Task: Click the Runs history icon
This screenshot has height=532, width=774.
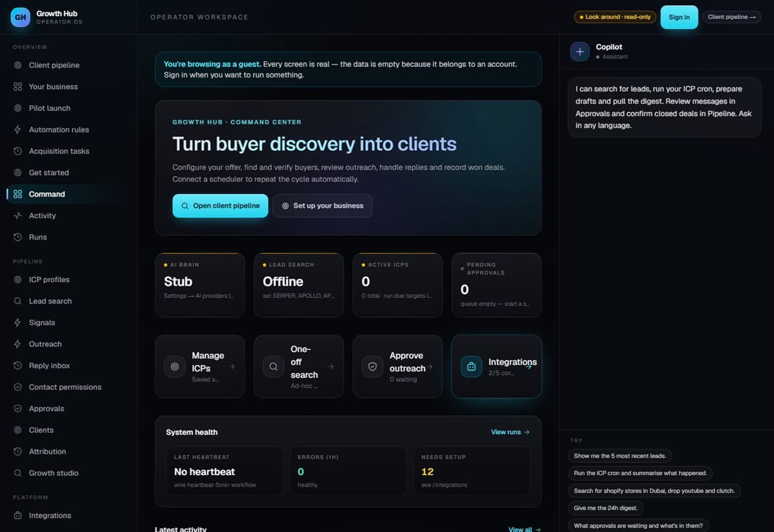Action: point(18,237)
